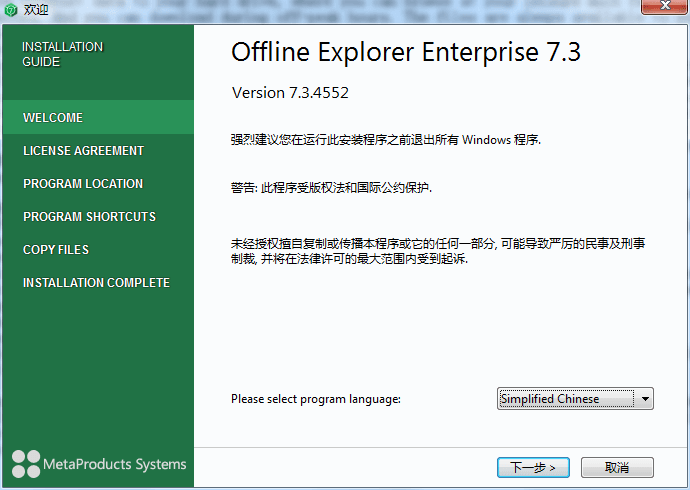
Task: Click the Version 7.3.4552 text
Action: click(290, 93)
